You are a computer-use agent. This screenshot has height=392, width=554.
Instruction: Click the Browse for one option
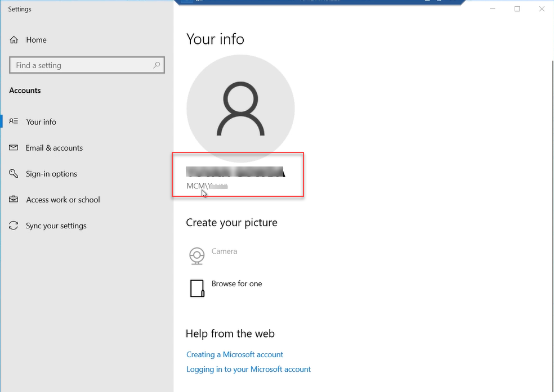point(236,284)
